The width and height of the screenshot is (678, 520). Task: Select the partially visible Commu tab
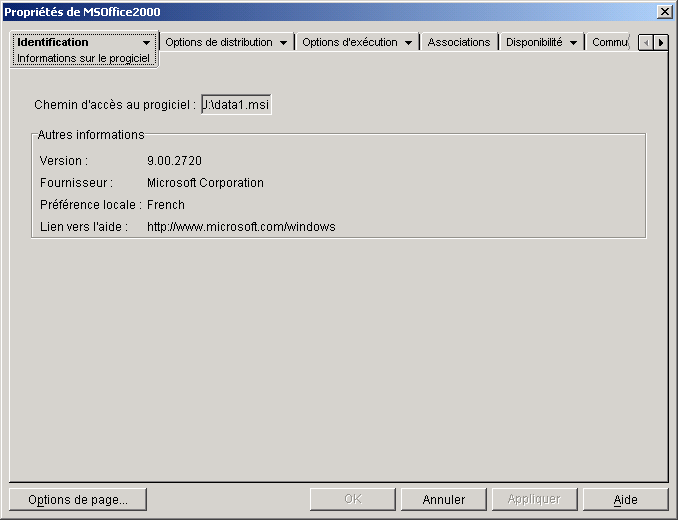pos(610,42)
